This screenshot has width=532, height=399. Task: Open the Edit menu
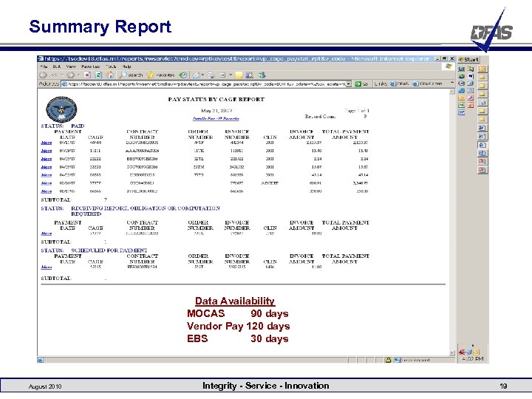tap(57, 66)
